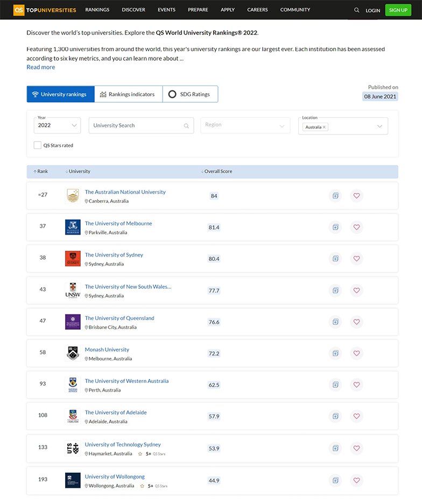This screenshot has height=504, width=422.
Task: Switch to SDG Ratings tab
Action: (190, 94)
